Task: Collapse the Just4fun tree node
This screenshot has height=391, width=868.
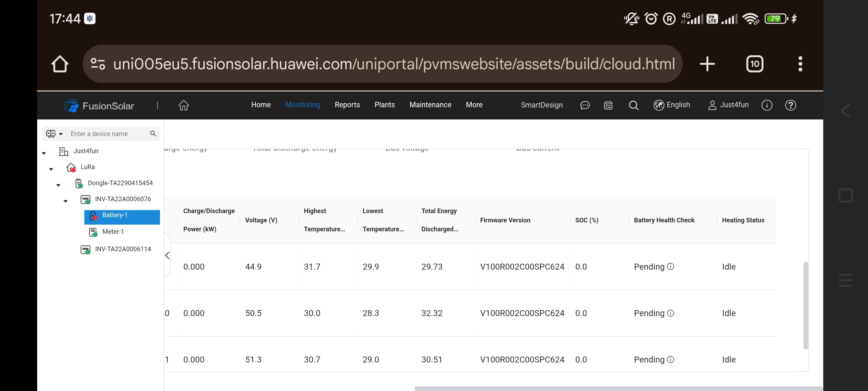Action: 44,153
